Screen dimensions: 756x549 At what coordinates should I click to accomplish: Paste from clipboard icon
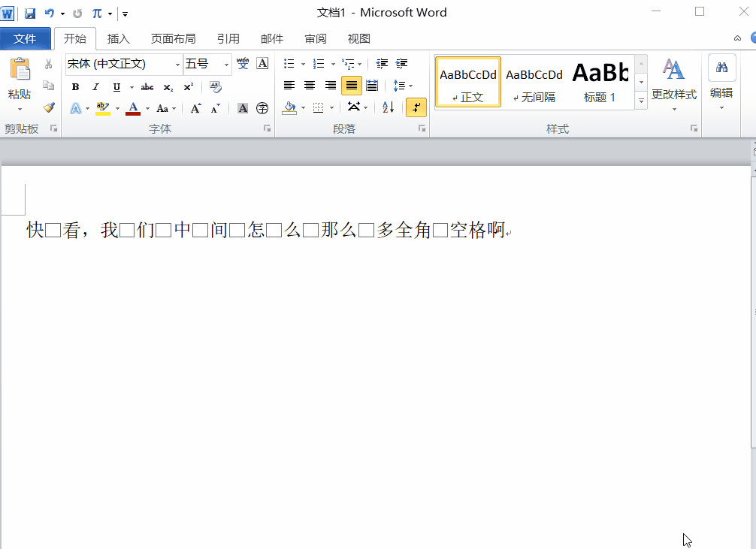pyautogui.click(x=20, y=69)
